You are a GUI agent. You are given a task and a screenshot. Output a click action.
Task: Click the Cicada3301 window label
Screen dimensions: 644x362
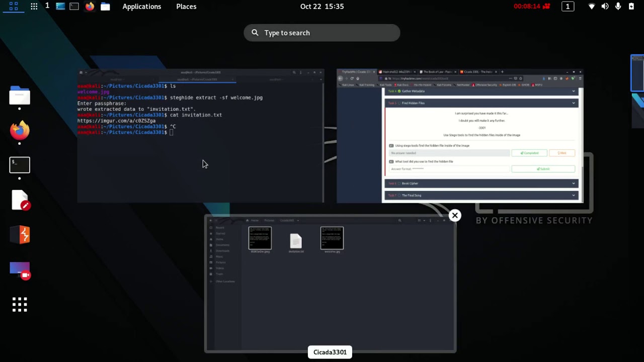coord(330,352)
